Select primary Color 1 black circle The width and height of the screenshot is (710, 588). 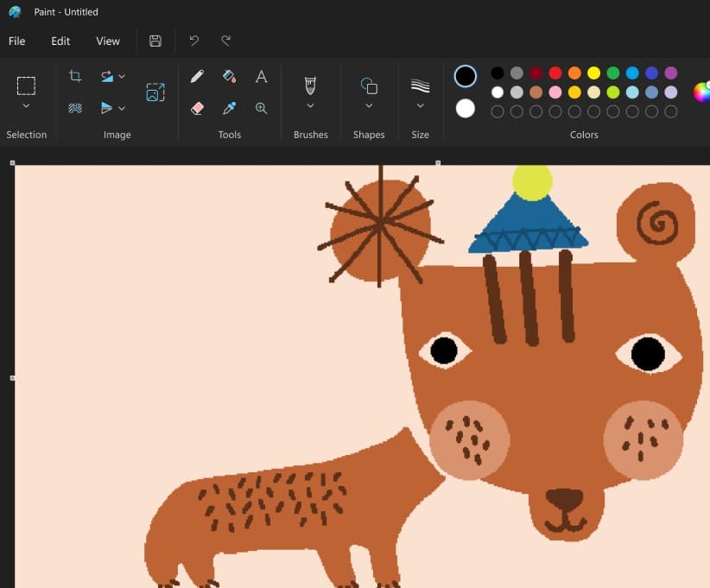click(x=466, y=77)
